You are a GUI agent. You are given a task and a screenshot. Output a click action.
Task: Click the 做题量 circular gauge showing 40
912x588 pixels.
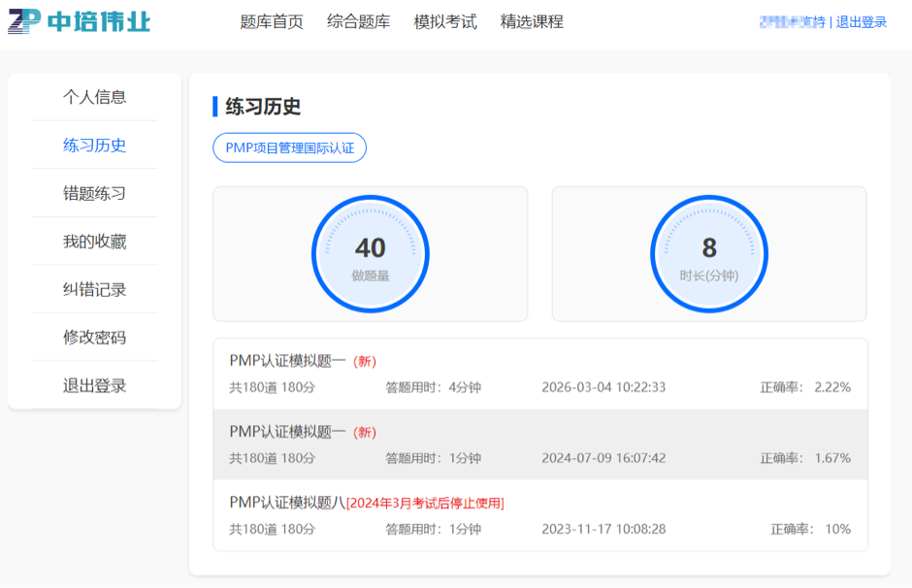[x=370, y=254]
